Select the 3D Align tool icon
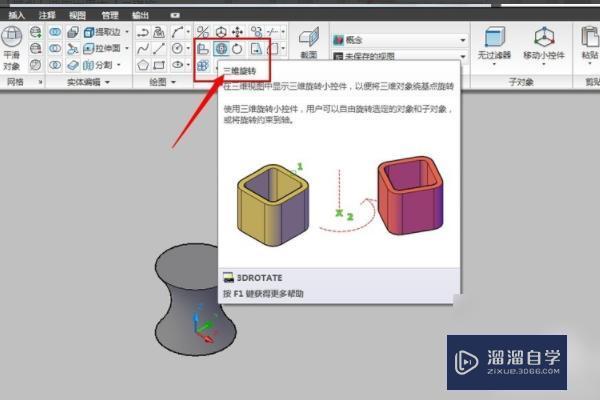Image resolution: width=600 pixels, height=400 pixels. coord(202,49)
